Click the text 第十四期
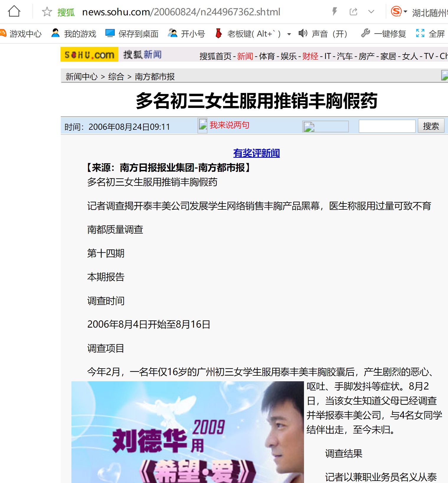Image resolution: width=448 pixels, height=483 pixels. click(106, 253)
